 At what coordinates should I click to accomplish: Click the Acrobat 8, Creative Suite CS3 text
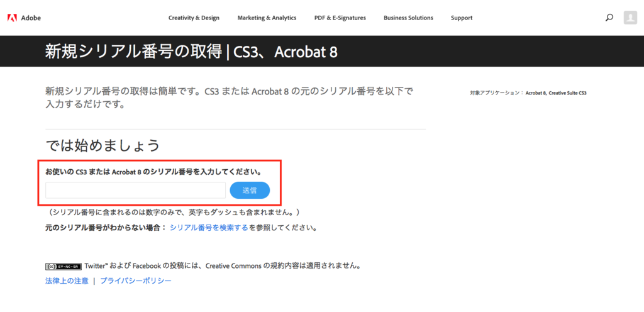[556, 93]
